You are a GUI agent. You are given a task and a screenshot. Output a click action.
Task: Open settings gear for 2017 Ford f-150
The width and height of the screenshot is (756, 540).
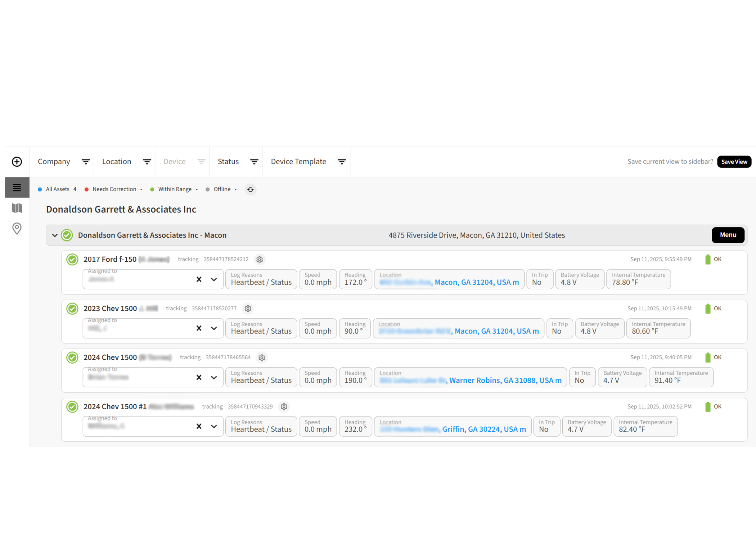coord(260,260)
